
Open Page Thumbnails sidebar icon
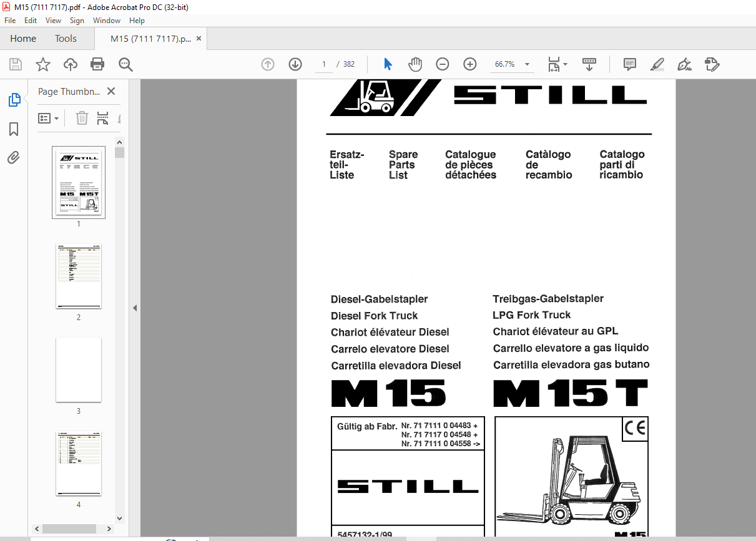pos(14,100)
